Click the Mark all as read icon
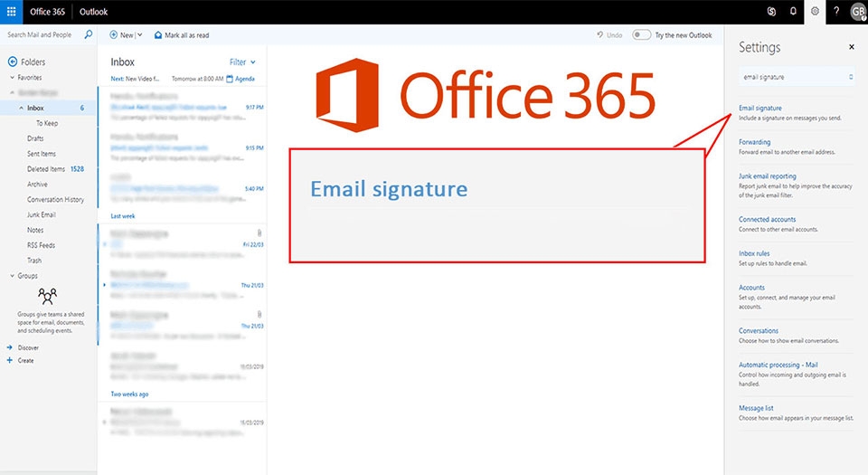This screenshot has width=868, height=475. click(159, 35)
